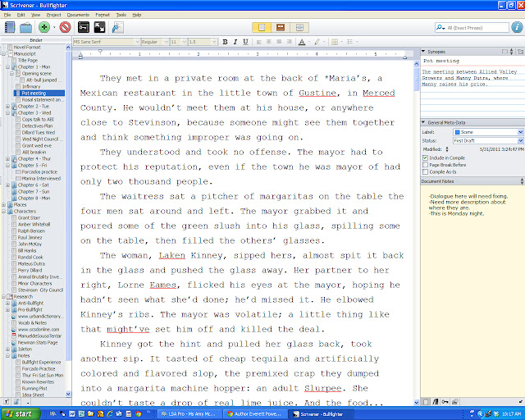Select Laken... Amber Whitehall character document
525x420 pixels.
34,225
